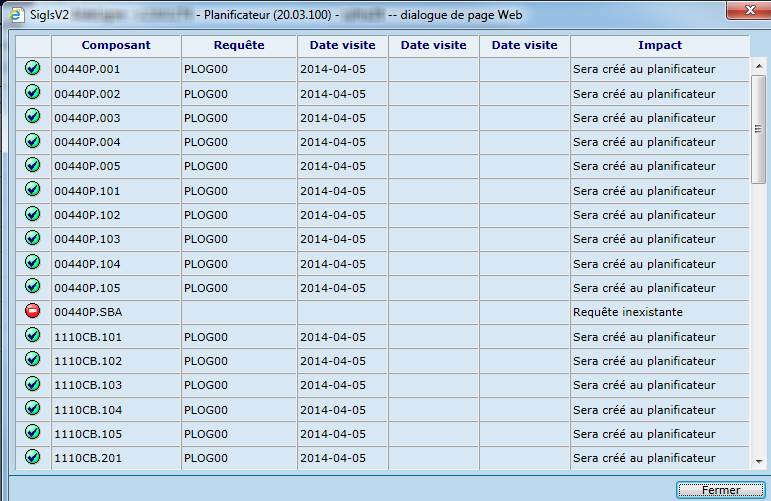Click green check icon for 00440P.105
The height and width of the screenshot is (501, 771).
click(x=32, y=287)
